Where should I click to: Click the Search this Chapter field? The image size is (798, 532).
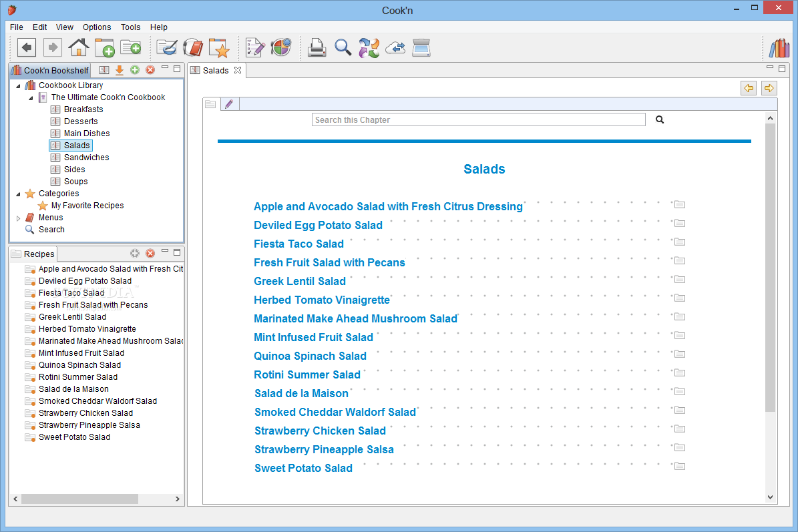click(x=478, y=119)
